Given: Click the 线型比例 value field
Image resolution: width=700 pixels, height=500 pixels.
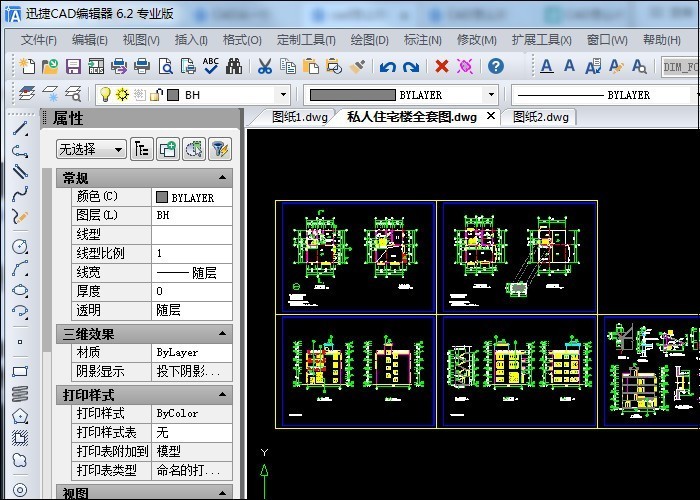Looking at the screenshot, I should click(x=192, y=254).
